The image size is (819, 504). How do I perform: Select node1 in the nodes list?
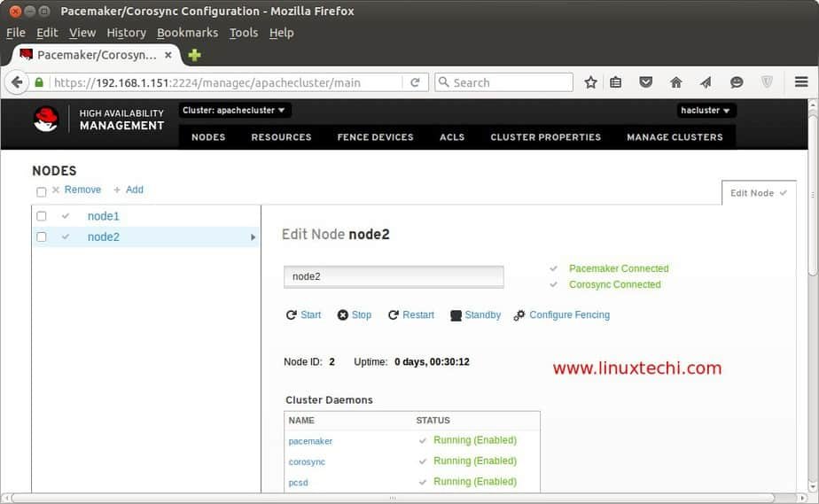point(104,216)
